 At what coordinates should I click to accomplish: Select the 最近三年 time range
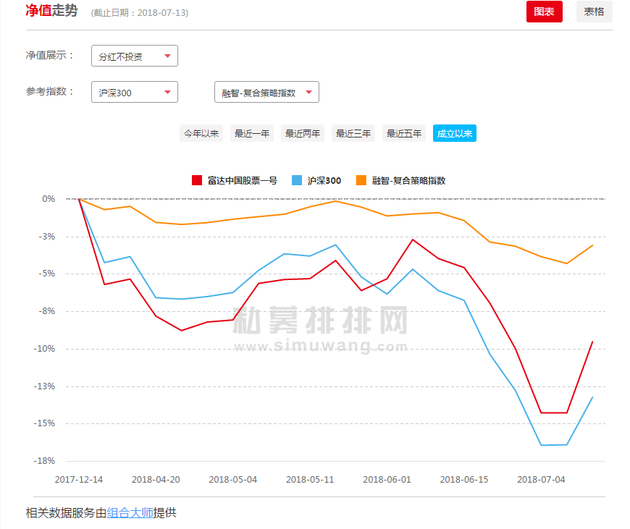(353, 133)
